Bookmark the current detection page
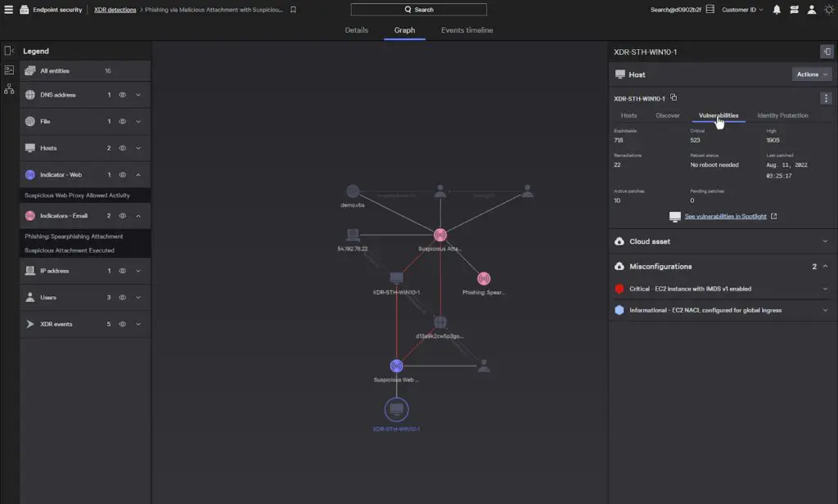This screenshot has width=838, height=504. (293, 10)
